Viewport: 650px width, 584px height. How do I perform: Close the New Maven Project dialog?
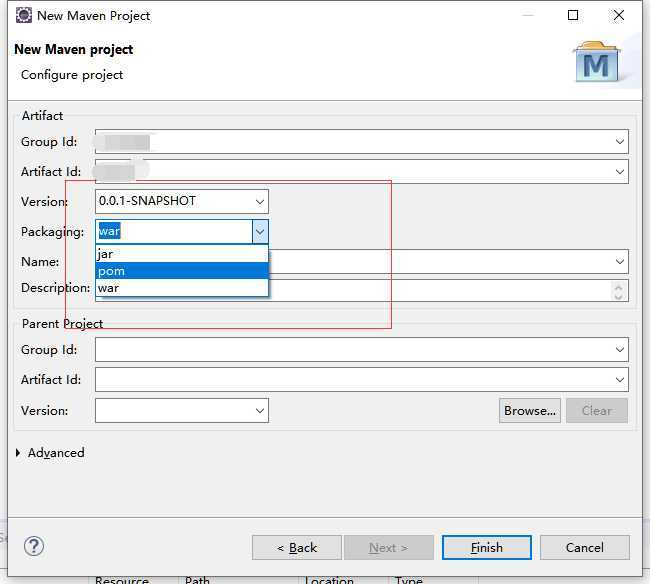(619, 15)
